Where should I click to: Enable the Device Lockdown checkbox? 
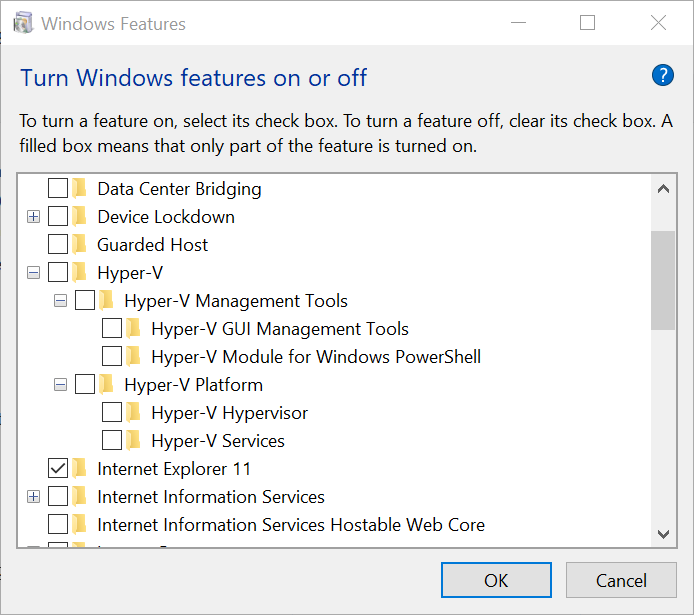coord(58,216)
